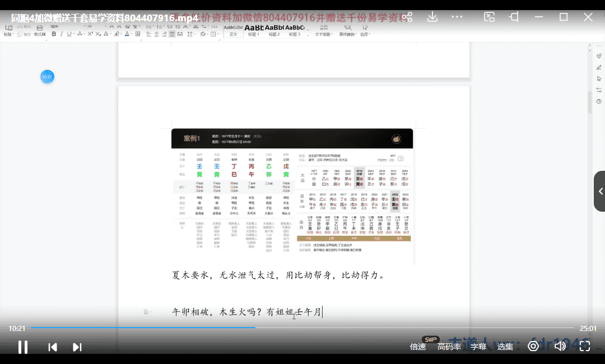Open the 倍速 playback speed menu
The width and height of the screenshot is (605, 364).
pos(418,347)
